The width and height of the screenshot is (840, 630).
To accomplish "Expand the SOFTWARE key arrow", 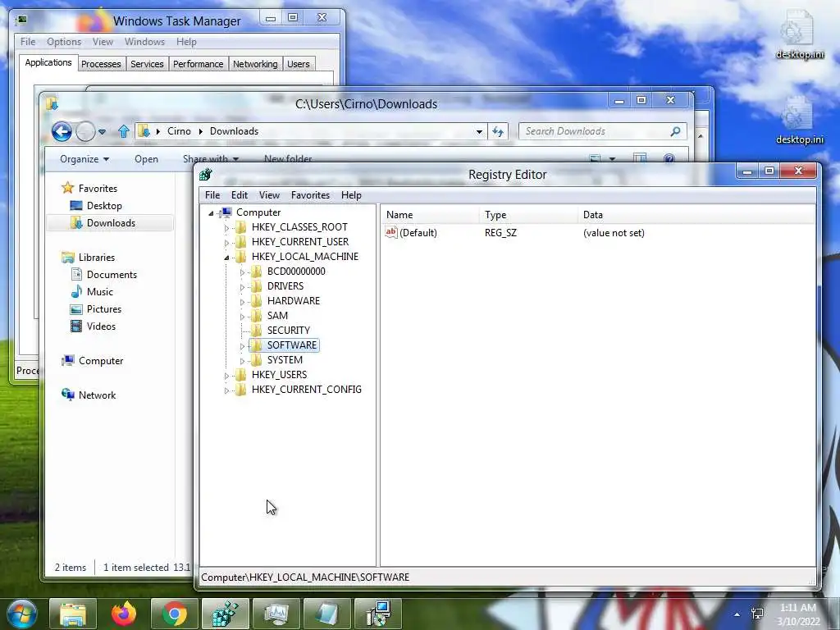I will click(x=242, y=346).
